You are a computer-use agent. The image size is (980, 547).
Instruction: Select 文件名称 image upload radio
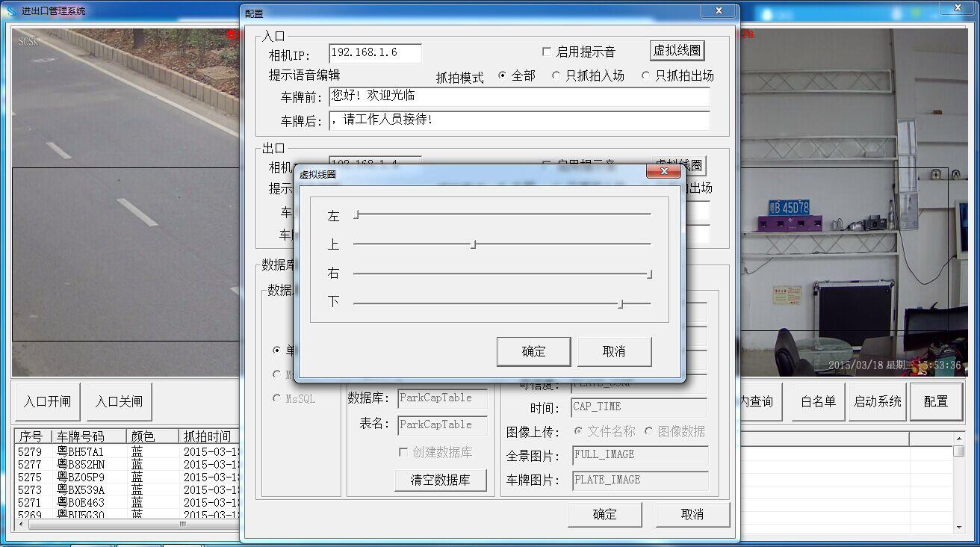pyautogui.click(x=578, y=431)
